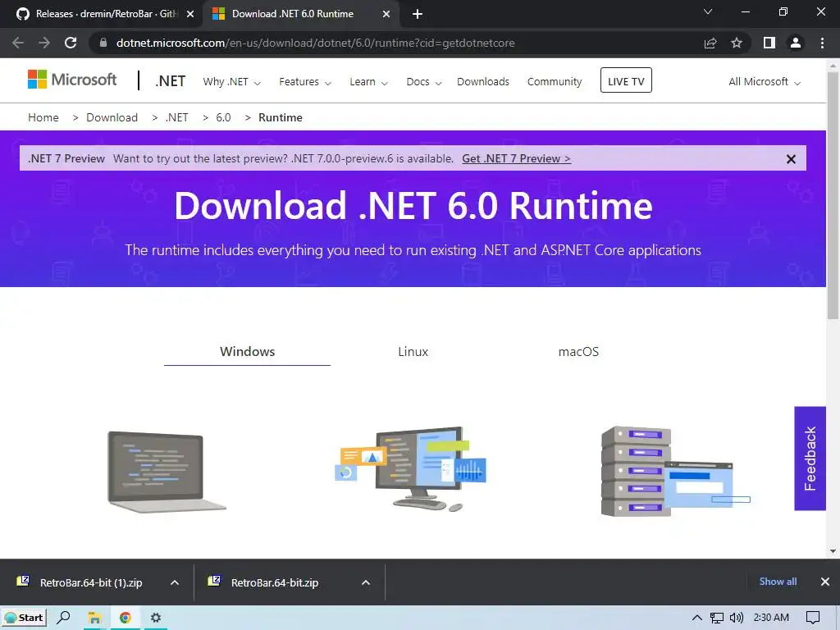Click the scrollbar down arrow
The width and height of the screenshot is (840, 630).
[x=833, y=550]
